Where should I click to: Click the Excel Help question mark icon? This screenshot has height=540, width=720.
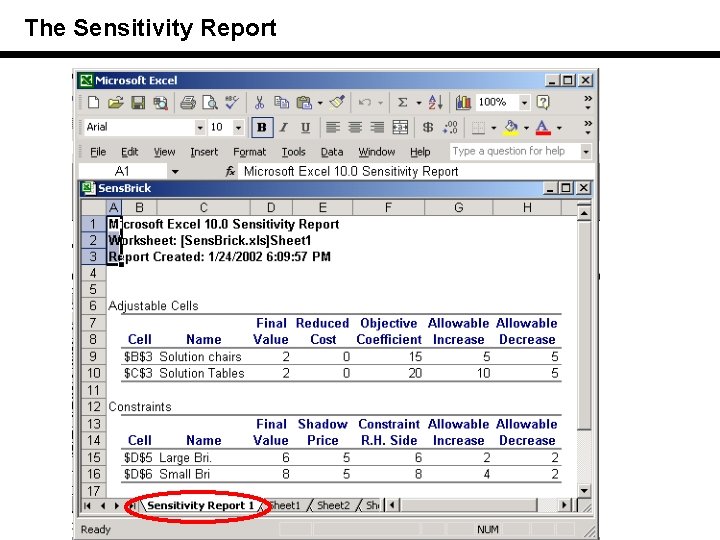543,102
